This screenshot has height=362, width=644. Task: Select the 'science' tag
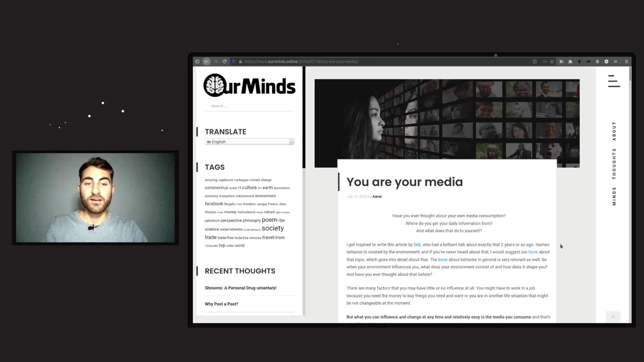tap(212, 229)
